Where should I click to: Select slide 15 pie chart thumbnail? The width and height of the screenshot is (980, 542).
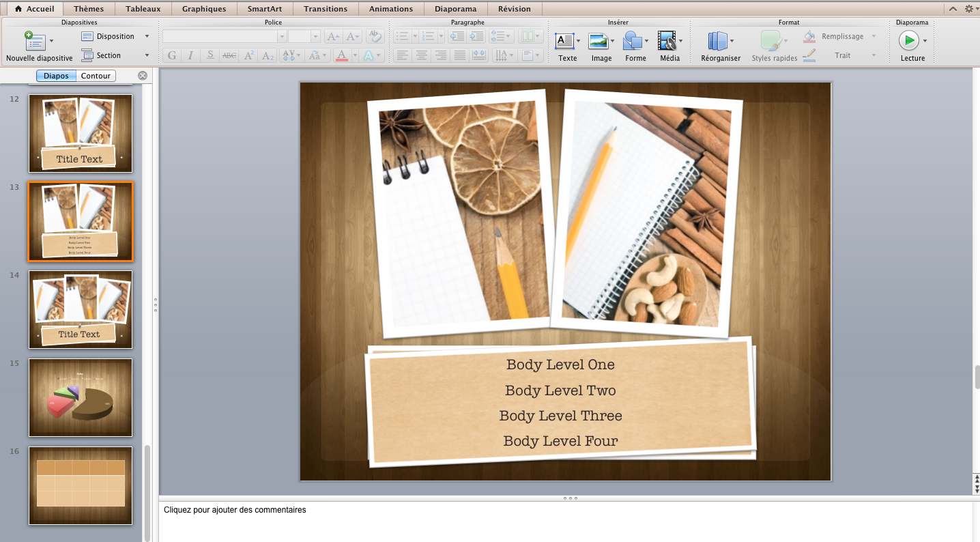81,397
